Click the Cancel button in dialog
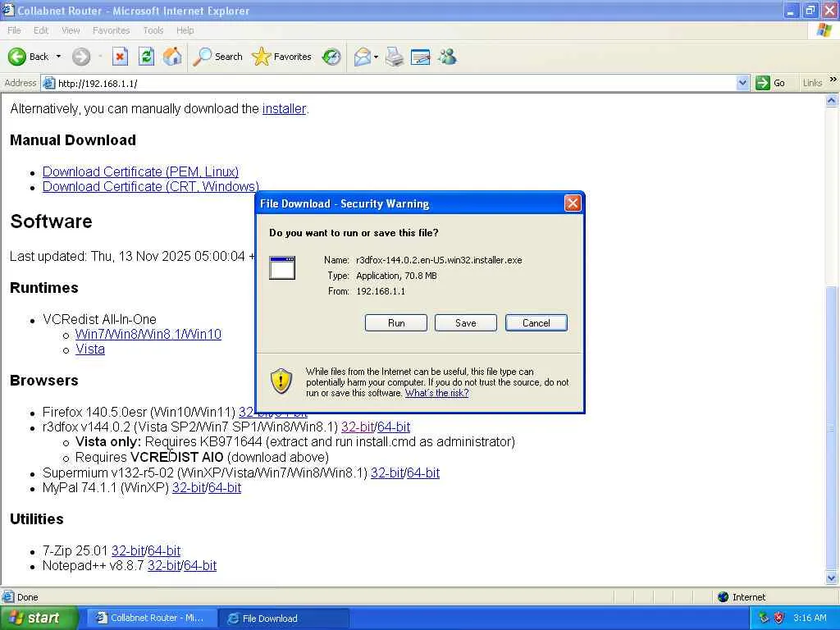The height and width of the screenshot is (630, 840). (x=536, y=323)
